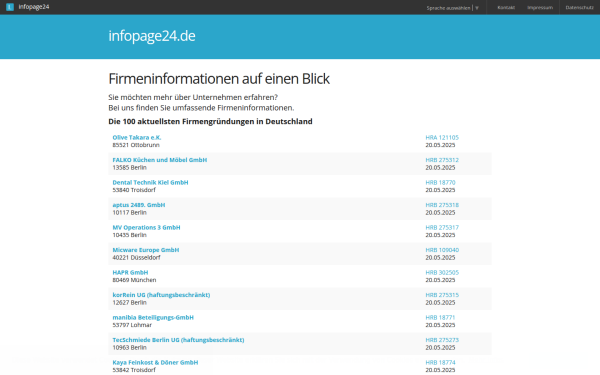Image resolution: width=600 pixels, height=375 pixels.
Task: Open HAPR GmbH entry
Action: pos(130,272)
